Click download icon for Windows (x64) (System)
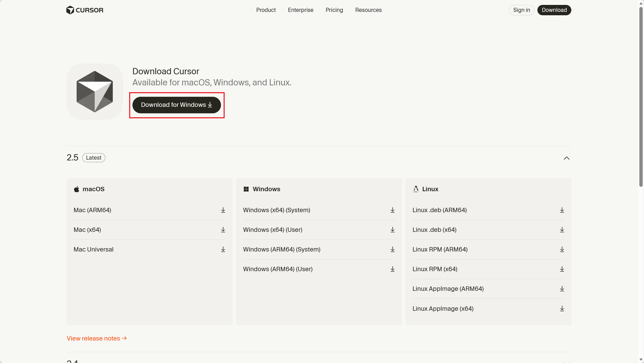 (393, 210)
